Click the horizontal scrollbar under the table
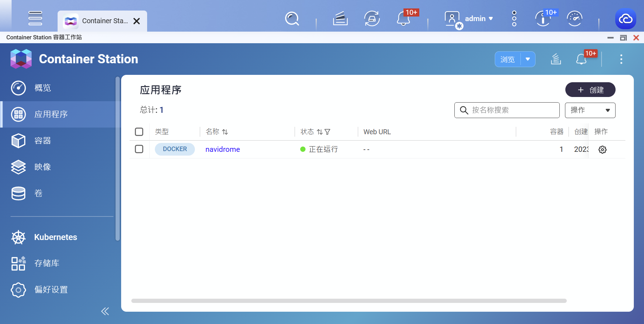Viewport: 644px width, 324px height. pyautogui.click(x=349, y=301)
